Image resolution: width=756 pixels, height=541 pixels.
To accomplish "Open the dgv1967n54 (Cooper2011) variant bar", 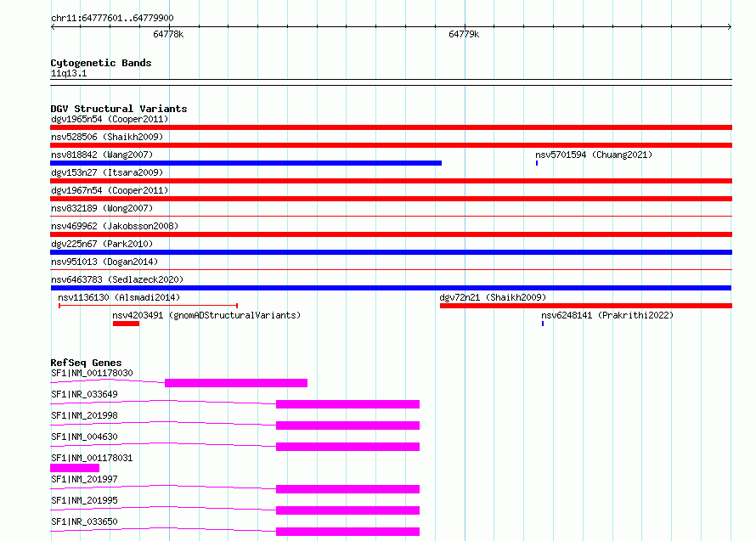I will click(x=391, y=199).
